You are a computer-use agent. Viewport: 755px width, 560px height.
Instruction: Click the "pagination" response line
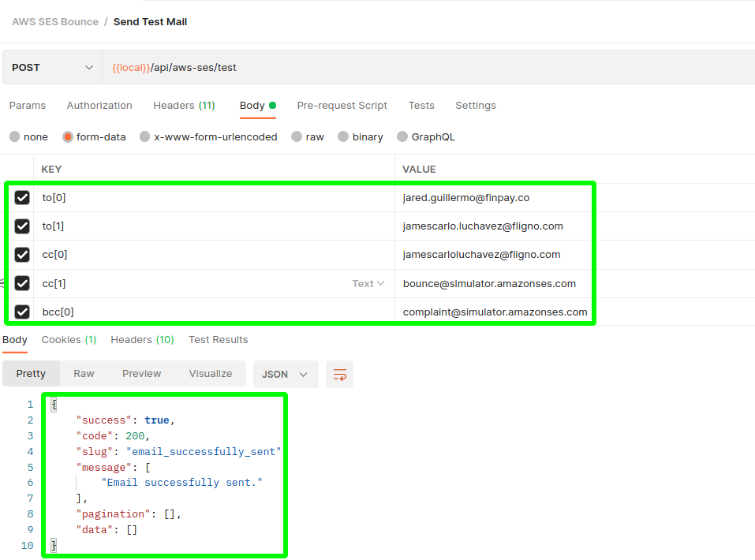128,514
